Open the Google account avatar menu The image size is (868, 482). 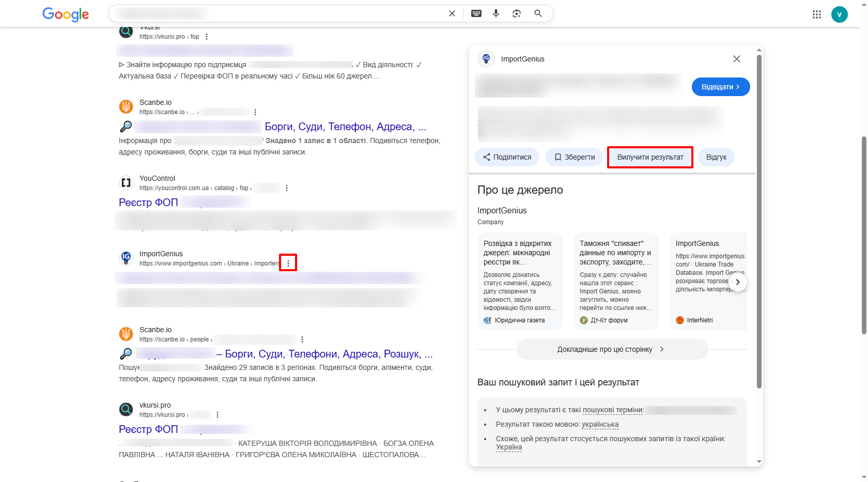[x=840, y=14]
